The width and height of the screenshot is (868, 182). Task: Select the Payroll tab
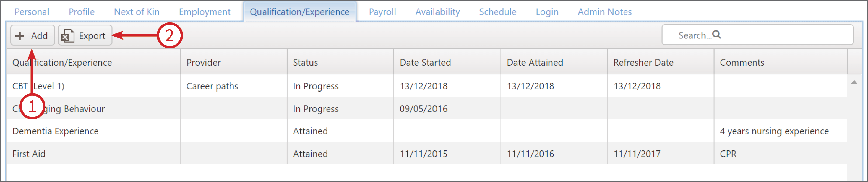382,12
